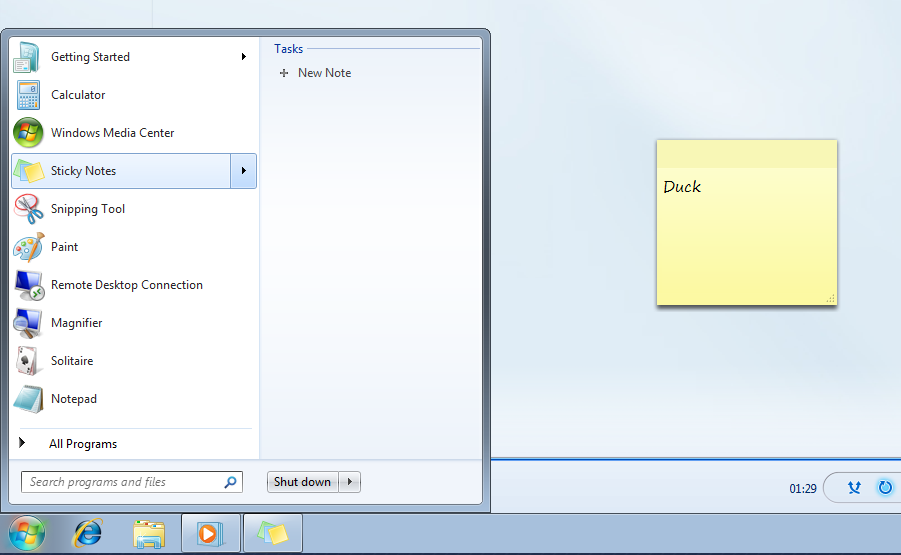Select Sticky Notes menu entry
901x555 pixels.
(121, 171)
